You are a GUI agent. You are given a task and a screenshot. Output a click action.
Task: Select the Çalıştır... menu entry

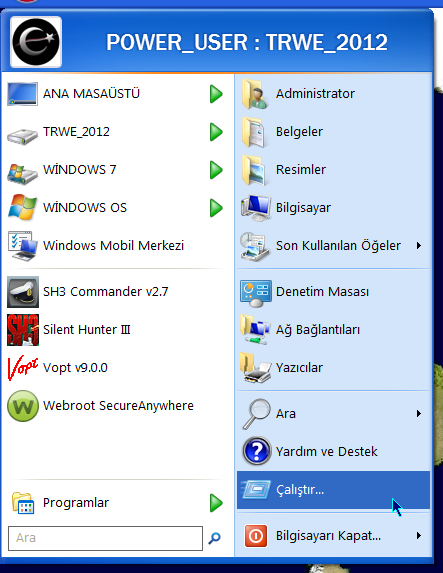pyautogui.click(x=333, y=490)
